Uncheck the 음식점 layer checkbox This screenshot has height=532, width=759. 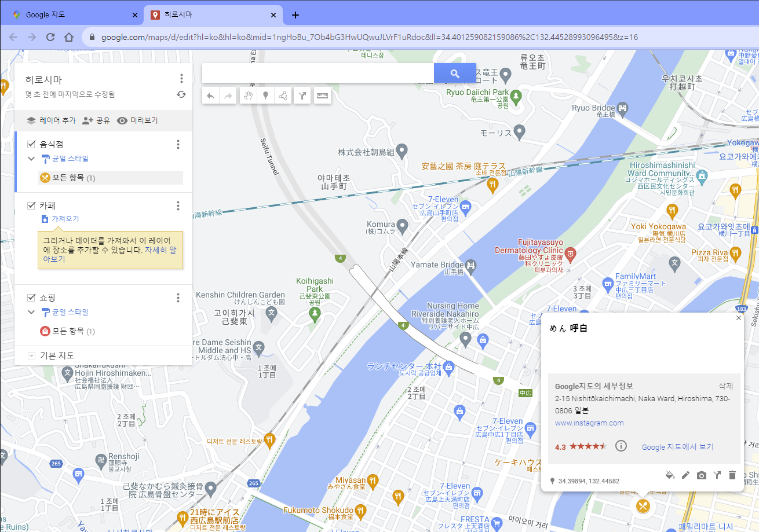tap(32, 144)
